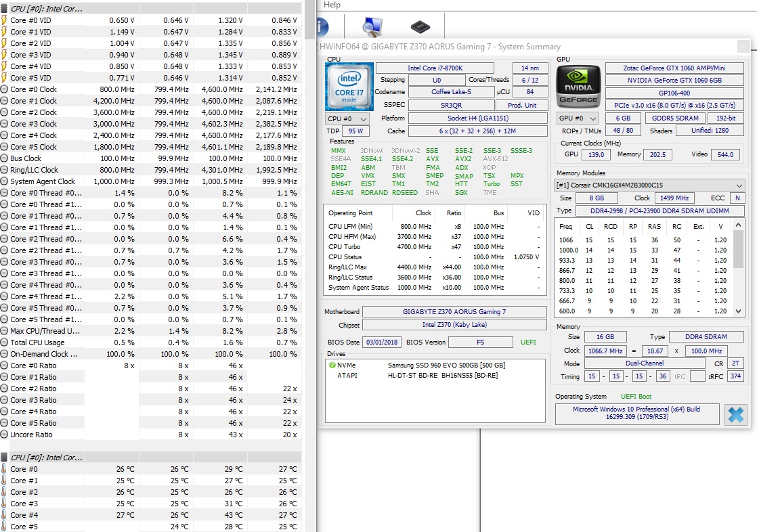Click the memory timings table scroll-down arrow

738,311
